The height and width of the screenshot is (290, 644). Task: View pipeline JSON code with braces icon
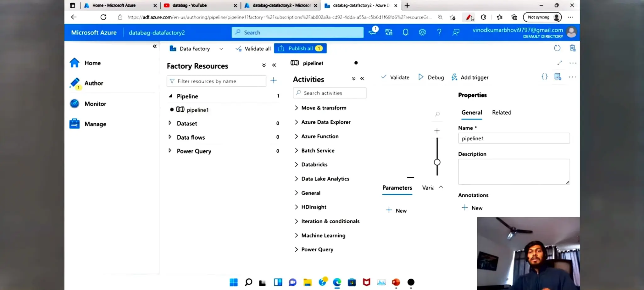(x=545, y=76)
